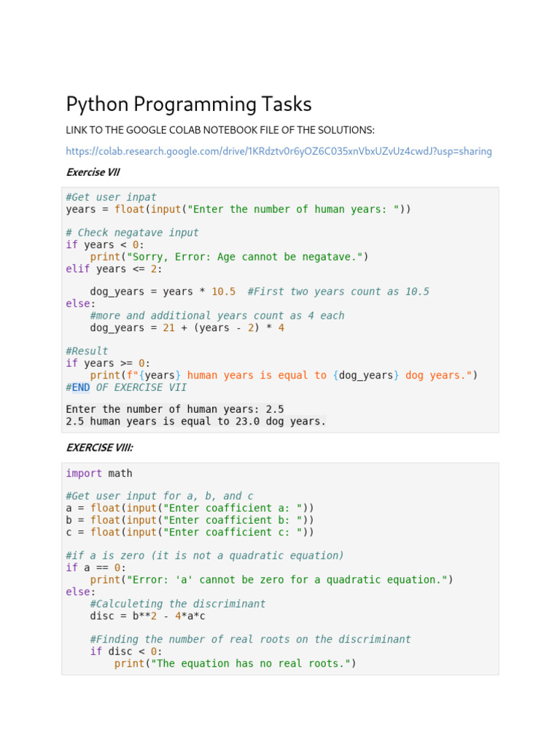Click '#if a is zero' comment line
This screenshot has height=747, width=560.
205,556
